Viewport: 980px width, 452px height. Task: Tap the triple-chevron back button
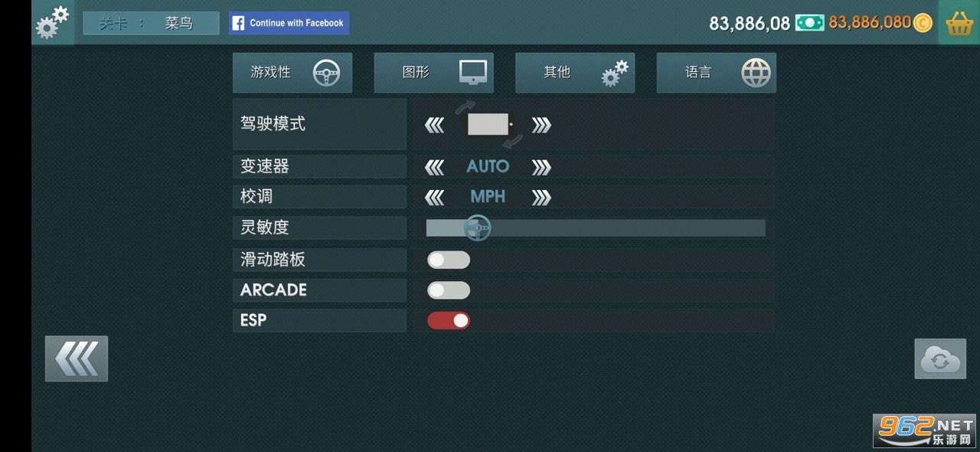click(x=77, y=359)
